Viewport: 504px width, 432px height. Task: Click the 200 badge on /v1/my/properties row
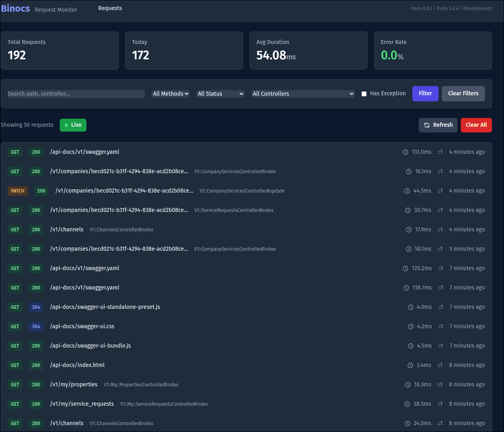click(x=36, y=384)
